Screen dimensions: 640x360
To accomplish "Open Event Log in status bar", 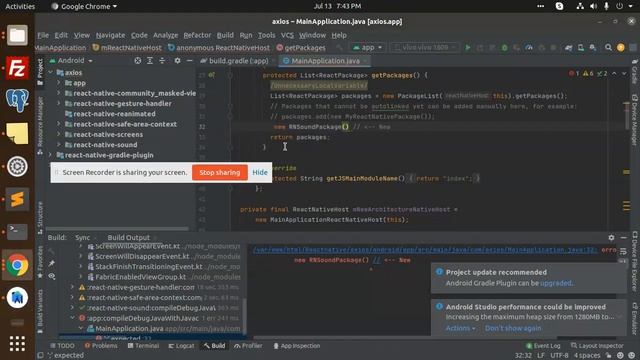I will (x=543, y=346).
